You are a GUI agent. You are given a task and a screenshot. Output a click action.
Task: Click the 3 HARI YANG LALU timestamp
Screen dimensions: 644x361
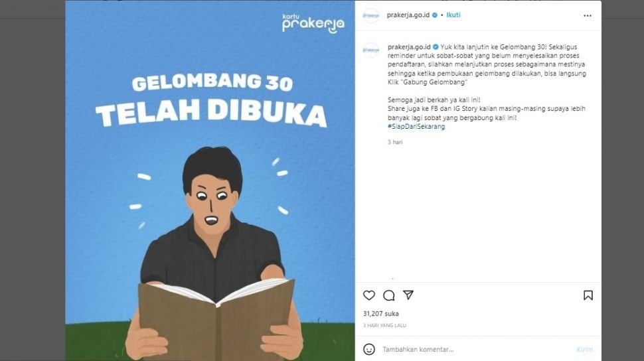pos(384,325)
